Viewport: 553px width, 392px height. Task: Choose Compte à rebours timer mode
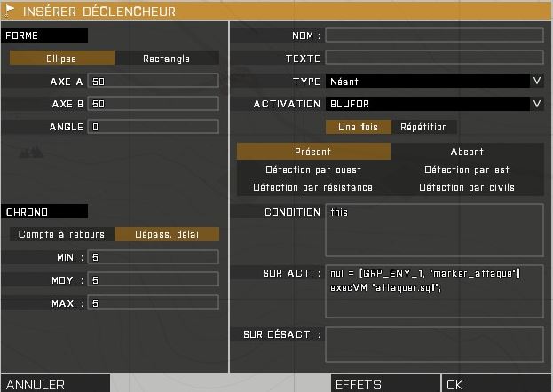[61, 234]
